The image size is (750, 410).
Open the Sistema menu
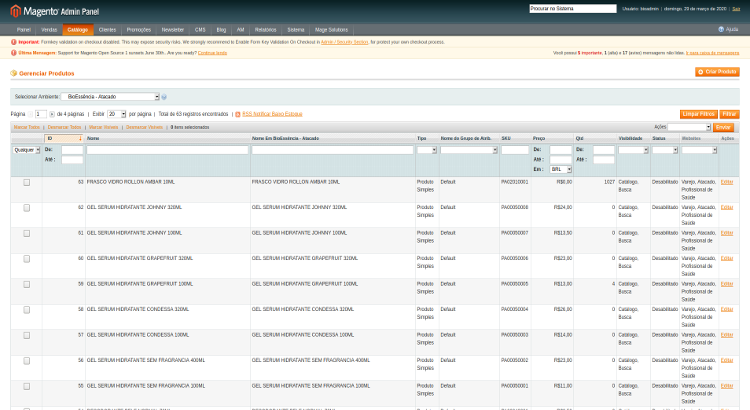pyautogui.click(x=296, y=30)
